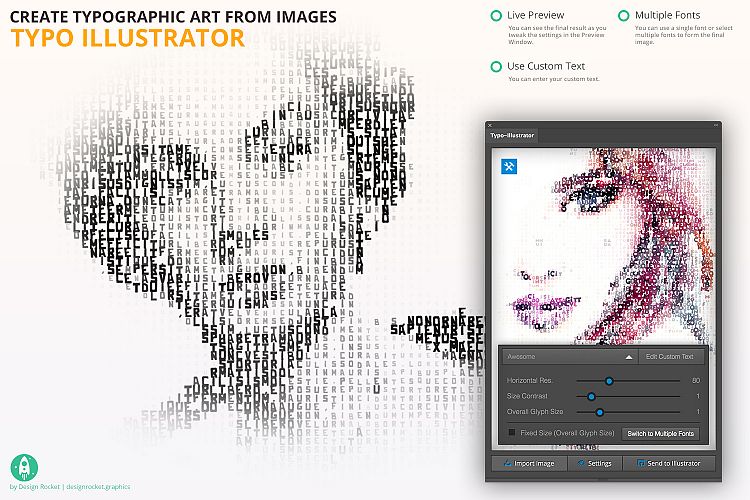Close the Typo-Illustrator panel
Viewport: 750px width, 500px height.
490,125
